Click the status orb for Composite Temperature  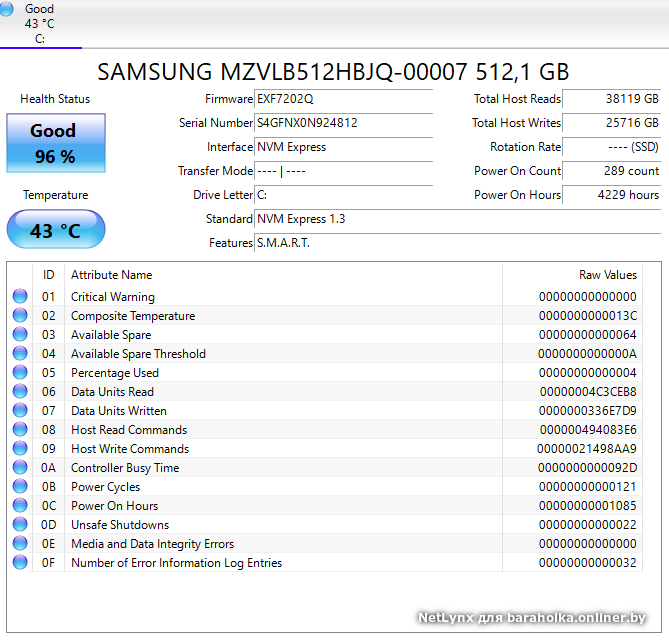(20, 315)
